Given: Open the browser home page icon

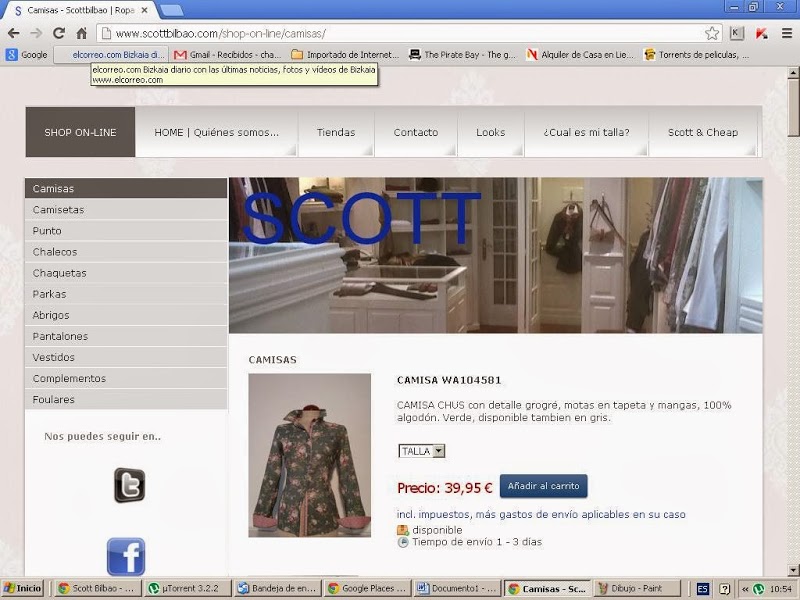Looking at the screenshot, I should pos(81,34).
